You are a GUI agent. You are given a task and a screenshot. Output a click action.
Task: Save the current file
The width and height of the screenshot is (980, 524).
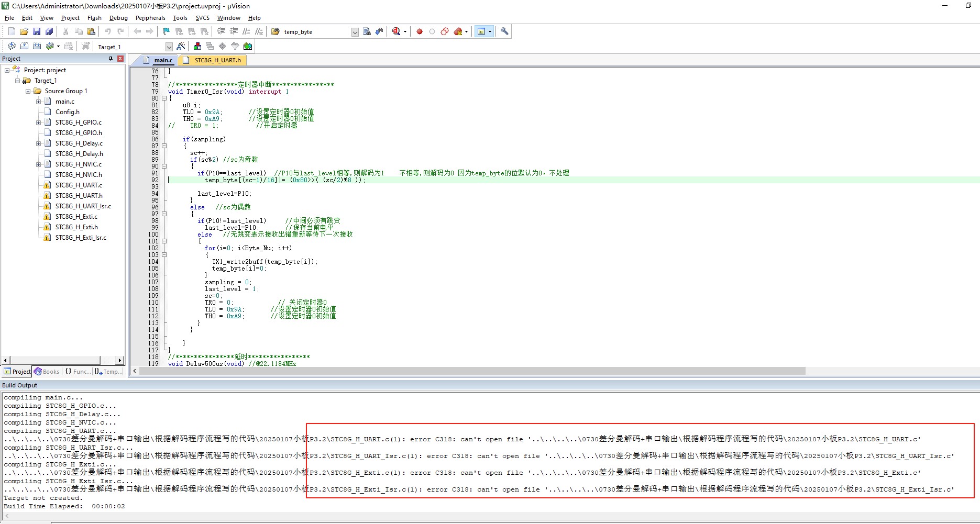(x=37, y=31)
